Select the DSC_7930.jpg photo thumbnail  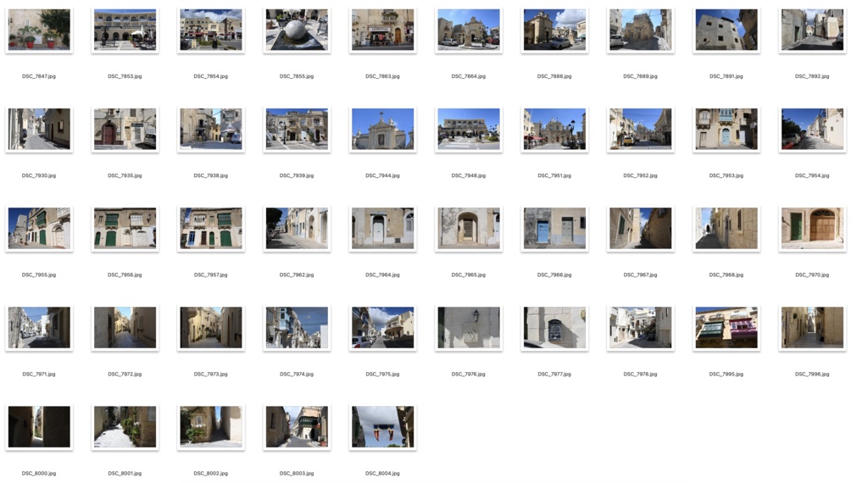[39, 129]
